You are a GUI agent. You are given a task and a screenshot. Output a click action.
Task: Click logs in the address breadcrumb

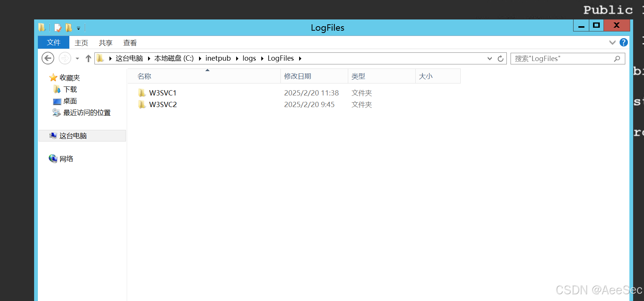[x=249, y=58]
